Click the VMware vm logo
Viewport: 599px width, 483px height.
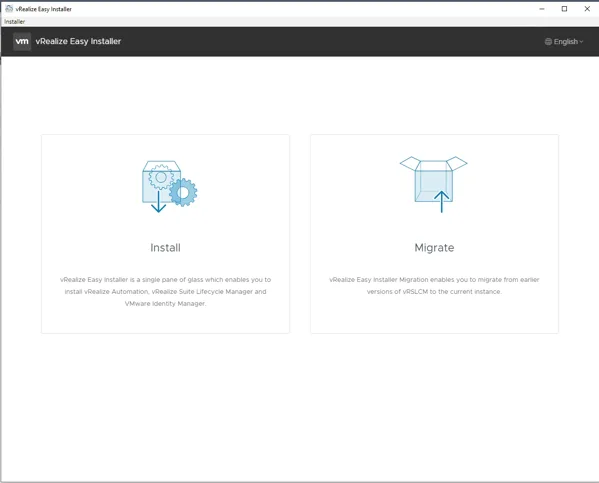[22, 41]
